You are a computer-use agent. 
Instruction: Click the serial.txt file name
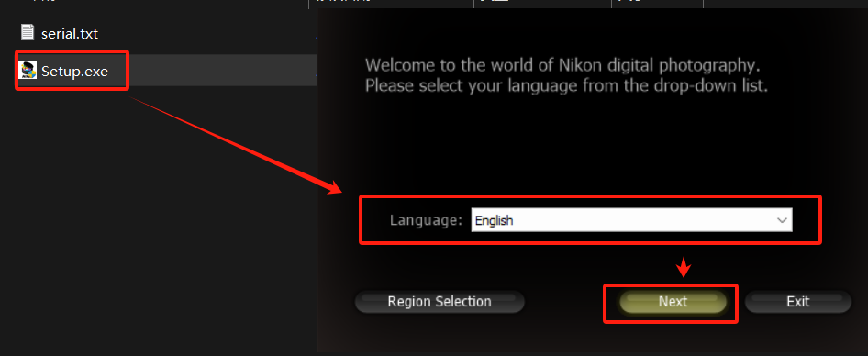(x=69, y=33)
